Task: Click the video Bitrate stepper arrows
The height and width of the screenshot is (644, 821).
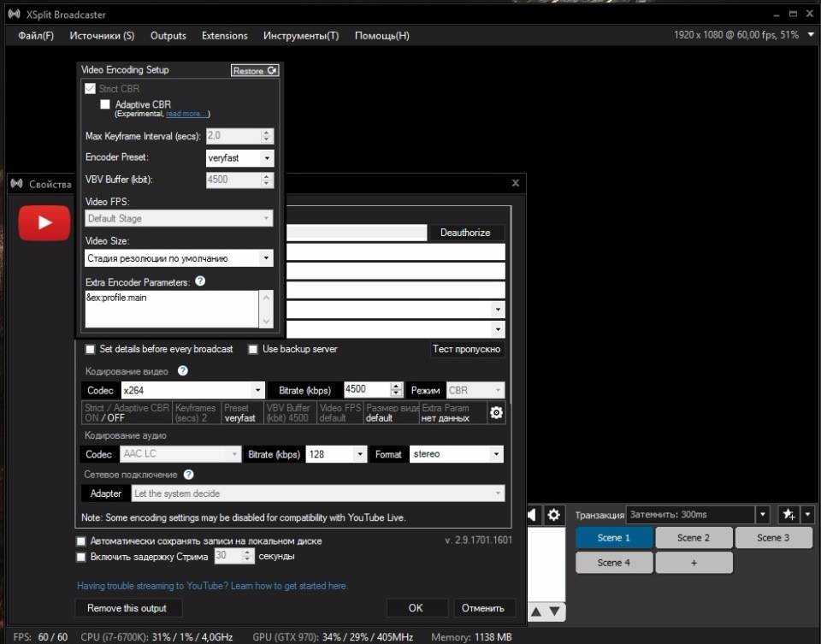Action: pyautogui.click(x=396, y=389)
